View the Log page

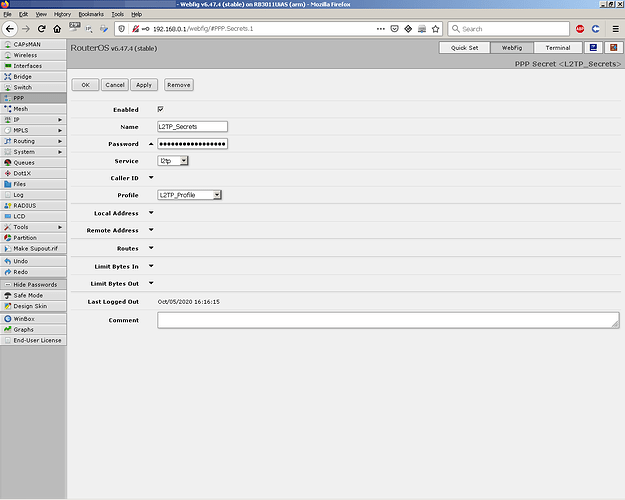pyautogui.click(x=33, y=195)
